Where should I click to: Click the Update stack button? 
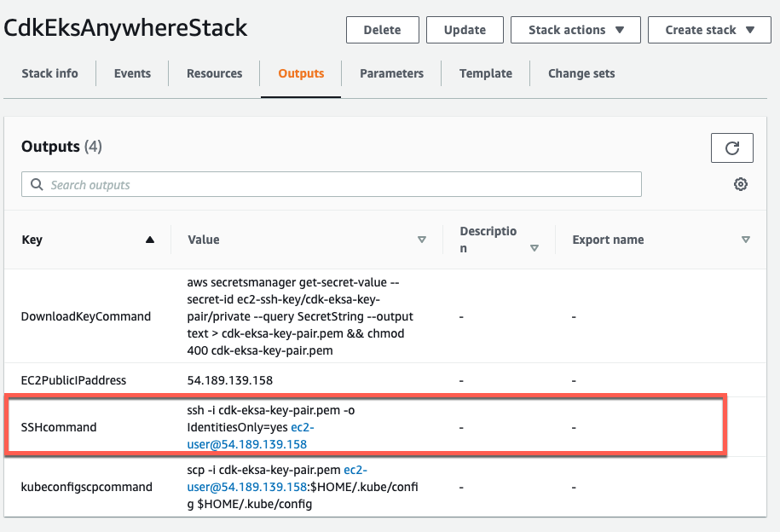click(465, 30)
